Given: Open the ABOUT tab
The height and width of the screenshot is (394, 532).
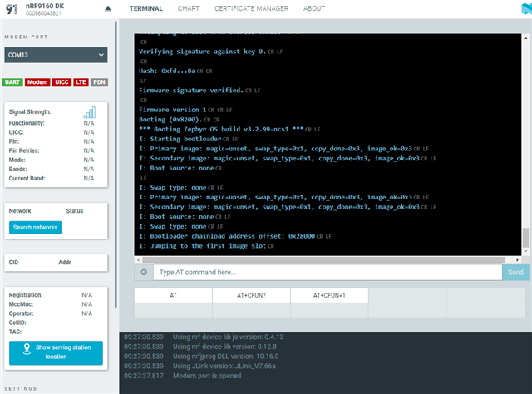Looking at the screenshot, I should point(314,8).
